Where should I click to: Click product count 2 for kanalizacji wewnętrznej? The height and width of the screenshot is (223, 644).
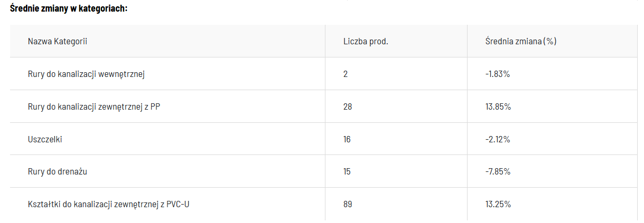[x=346, y=74]
